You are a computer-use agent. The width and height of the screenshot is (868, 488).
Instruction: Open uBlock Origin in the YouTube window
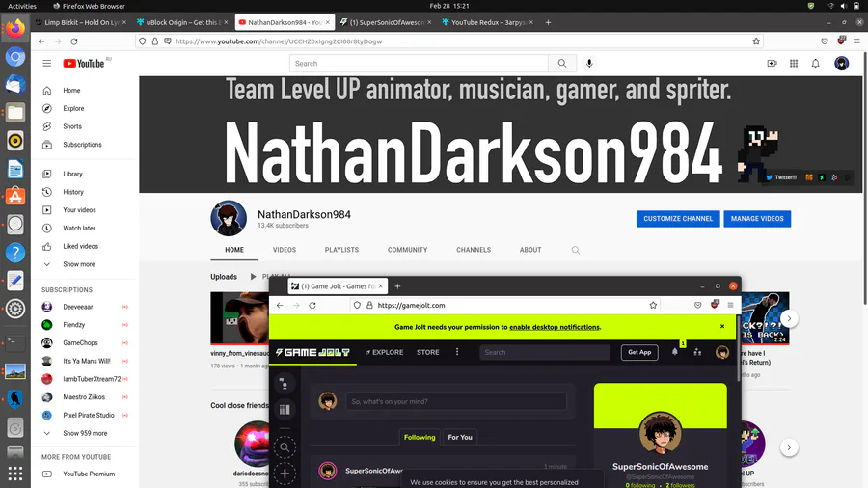[841, 41]
